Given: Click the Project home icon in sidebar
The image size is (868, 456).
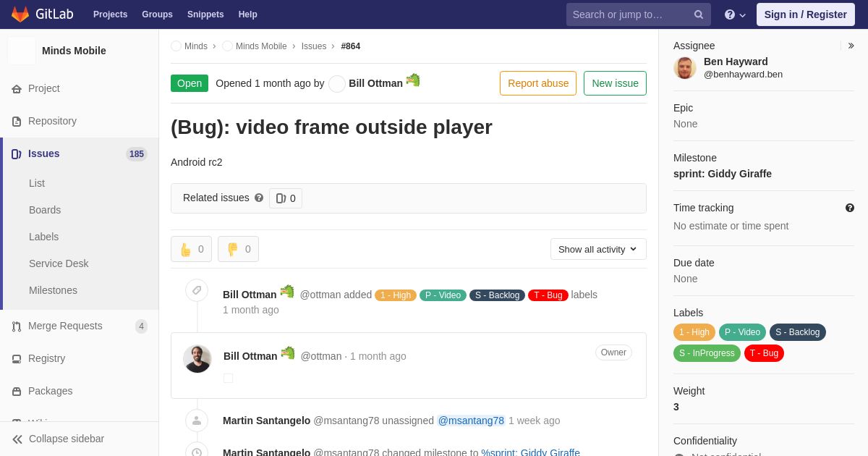Looking at the screenshot, I should [x=17, y=89].
